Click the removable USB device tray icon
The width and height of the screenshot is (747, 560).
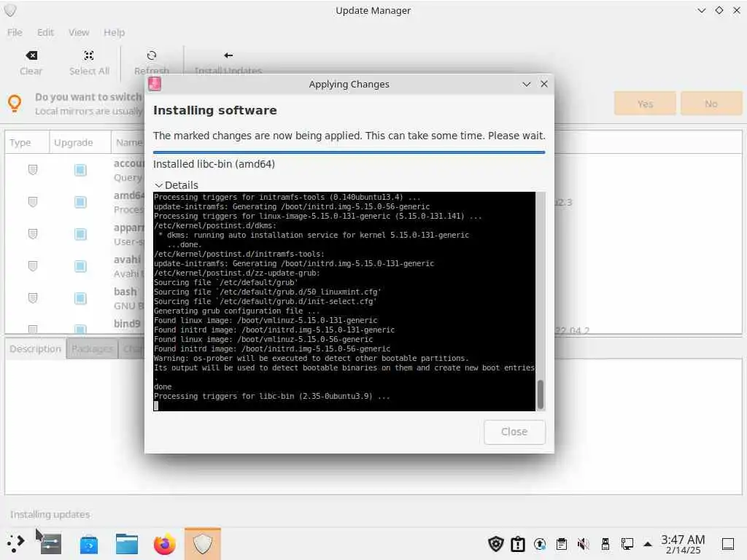[605, 544]
